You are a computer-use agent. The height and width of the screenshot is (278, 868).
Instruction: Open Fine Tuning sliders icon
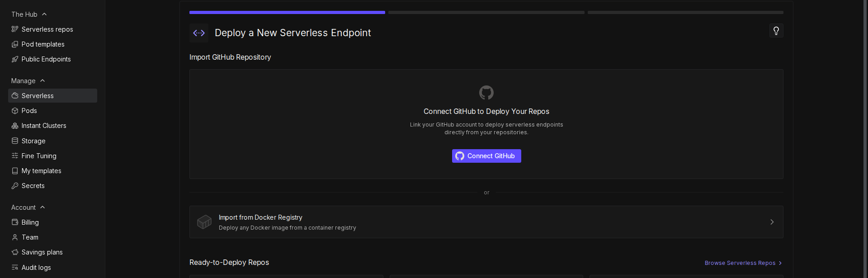pos(15,156)
